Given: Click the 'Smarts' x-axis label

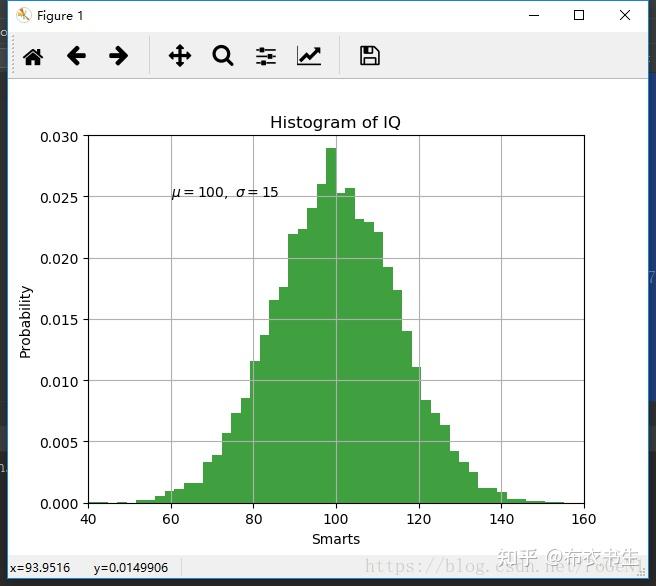Looking at the screenshot, I should tap(336, 539).
